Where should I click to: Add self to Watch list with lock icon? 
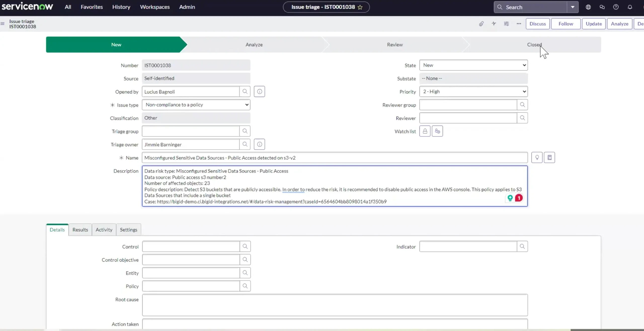425,131
